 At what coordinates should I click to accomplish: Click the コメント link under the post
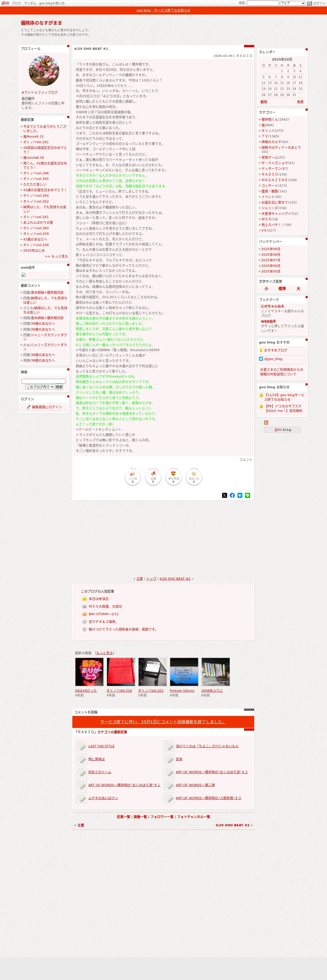point(246,459)
